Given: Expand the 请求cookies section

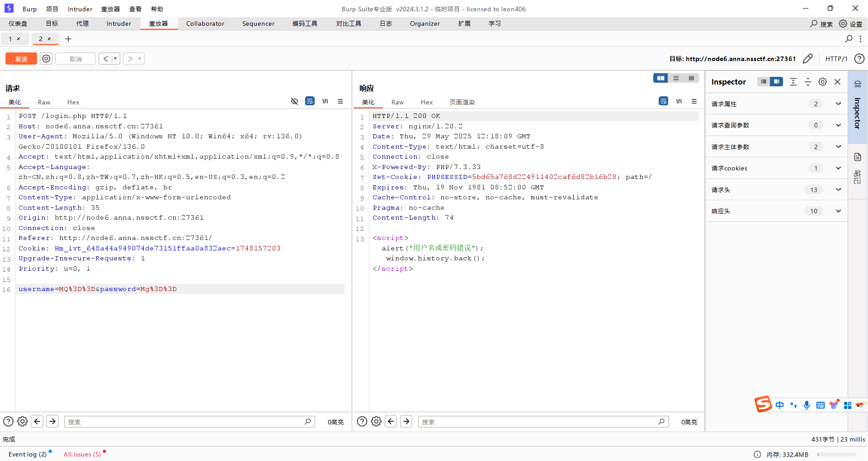Looking at the screenshot, I should click(x=838, y=168).
